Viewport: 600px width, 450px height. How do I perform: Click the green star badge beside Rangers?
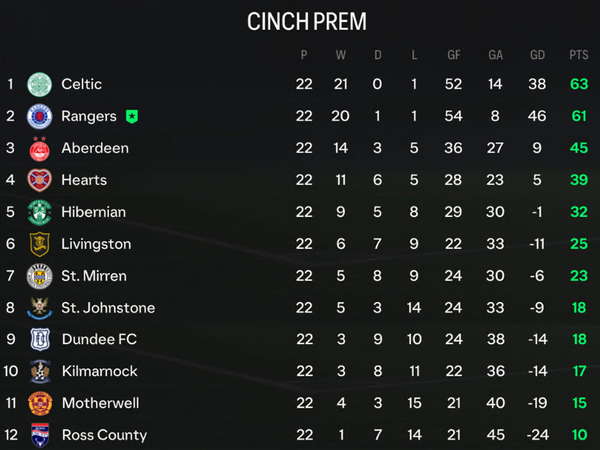[132, 116]
